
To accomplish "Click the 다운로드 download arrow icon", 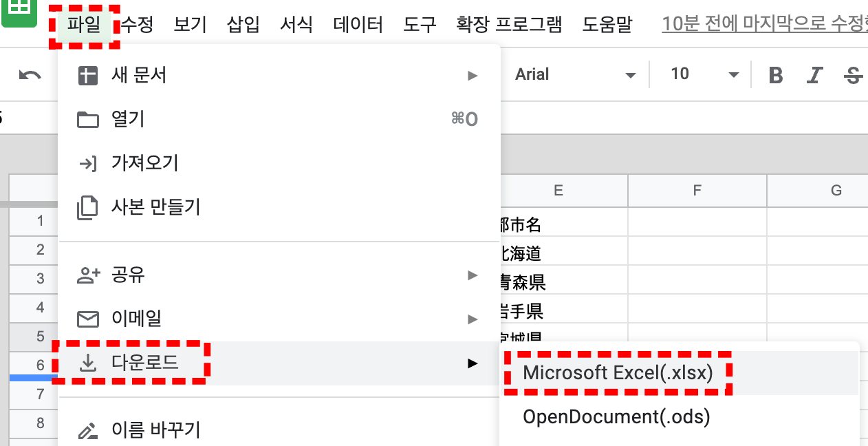I will [x=87, y=363].
